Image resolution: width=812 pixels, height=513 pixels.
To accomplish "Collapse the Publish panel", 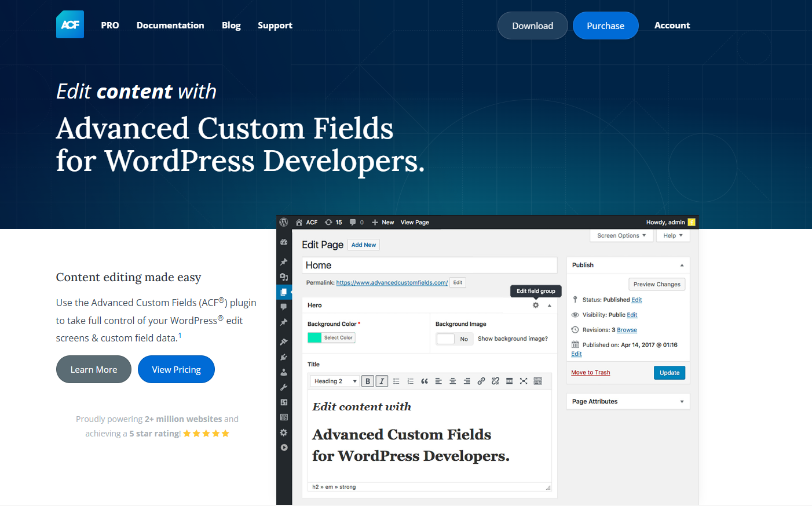I will [682, 265].
